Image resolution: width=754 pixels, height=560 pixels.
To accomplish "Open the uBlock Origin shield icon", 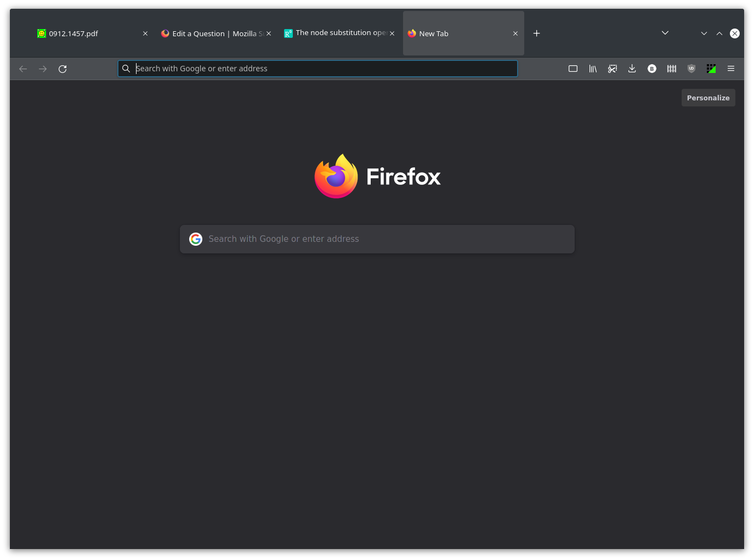I will click(x=691, y=69).
